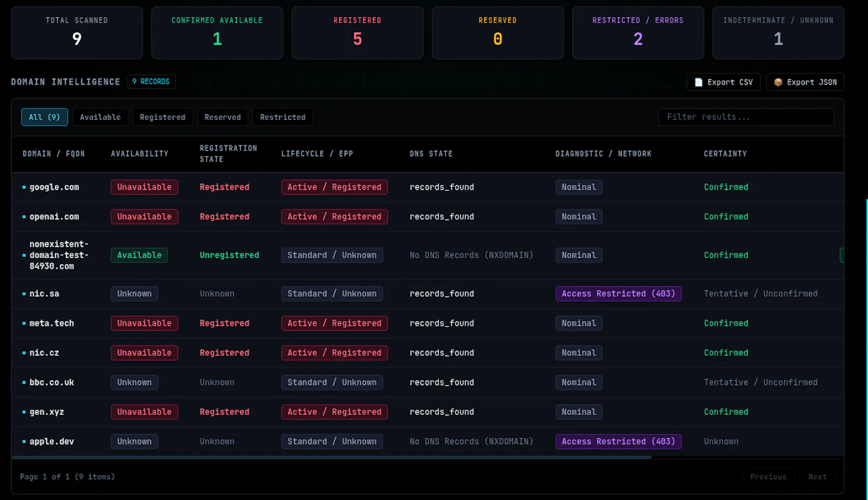868x500 pixels.
Task: Click Tentative / Unconfirmed in bbc.co.uk row
Action: tap(761, 382)
